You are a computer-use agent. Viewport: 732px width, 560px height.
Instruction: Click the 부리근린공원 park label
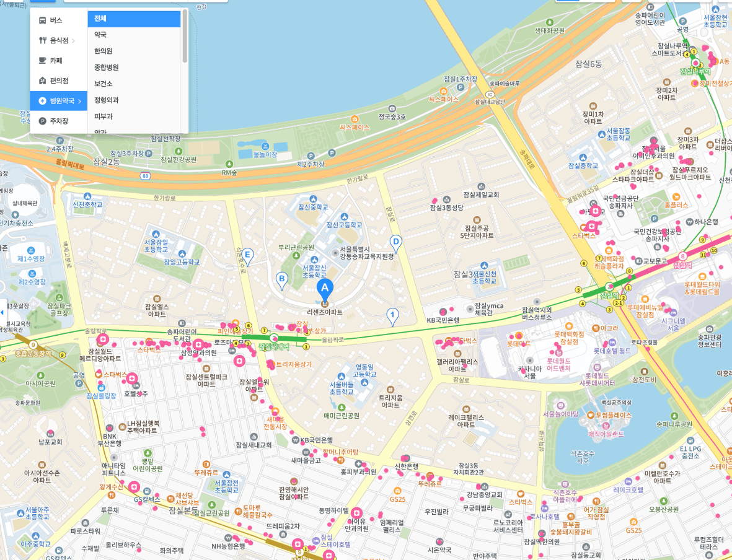click(296, 247)
